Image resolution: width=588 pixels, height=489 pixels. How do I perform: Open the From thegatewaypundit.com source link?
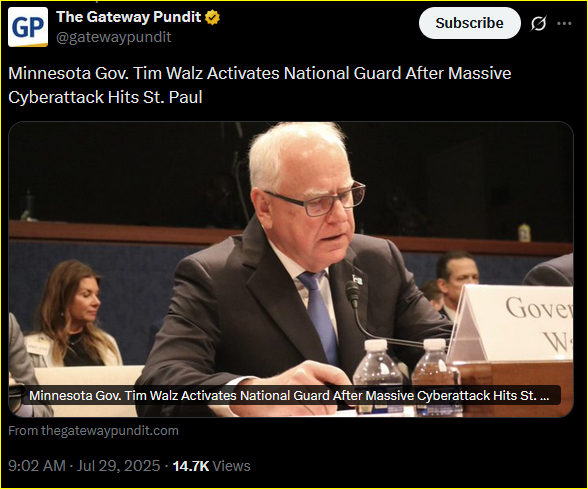pos(93,430)
